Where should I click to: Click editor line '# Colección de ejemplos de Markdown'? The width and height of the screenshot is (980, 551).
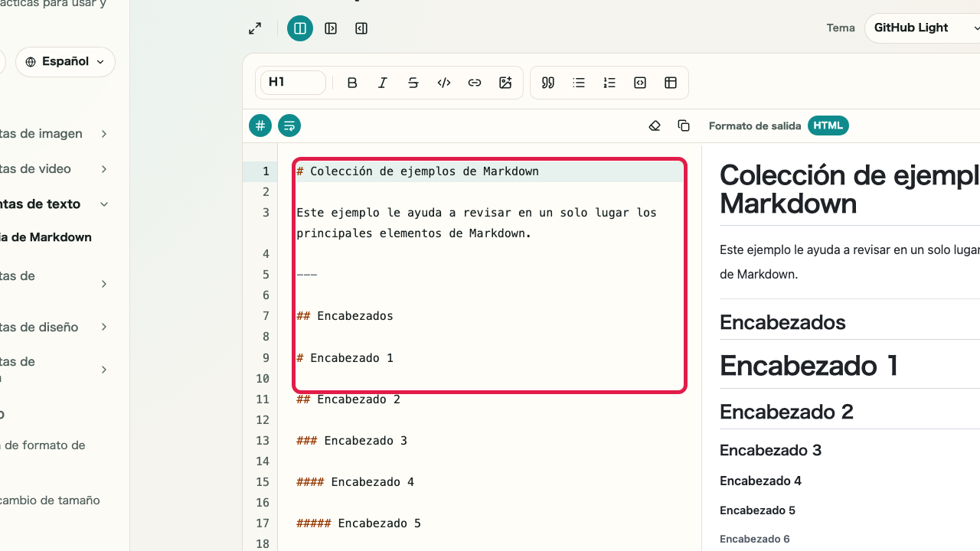(x=418, y=171)
